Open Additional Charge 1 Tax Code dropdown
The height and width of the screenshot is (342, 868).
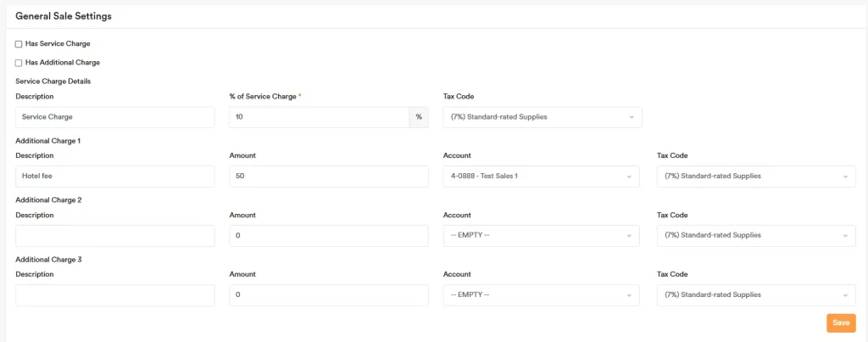(x=755, y=177)
